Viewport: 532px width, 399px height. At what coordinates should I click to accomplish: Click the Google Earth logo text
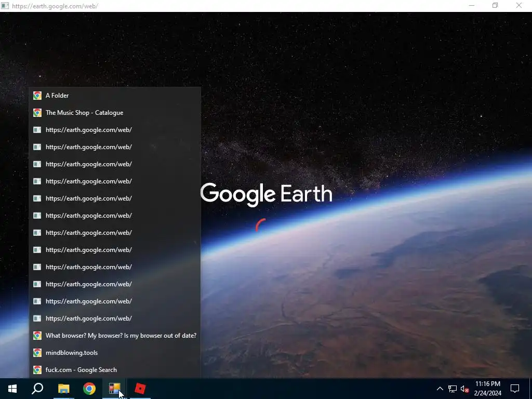pos(267,194)
